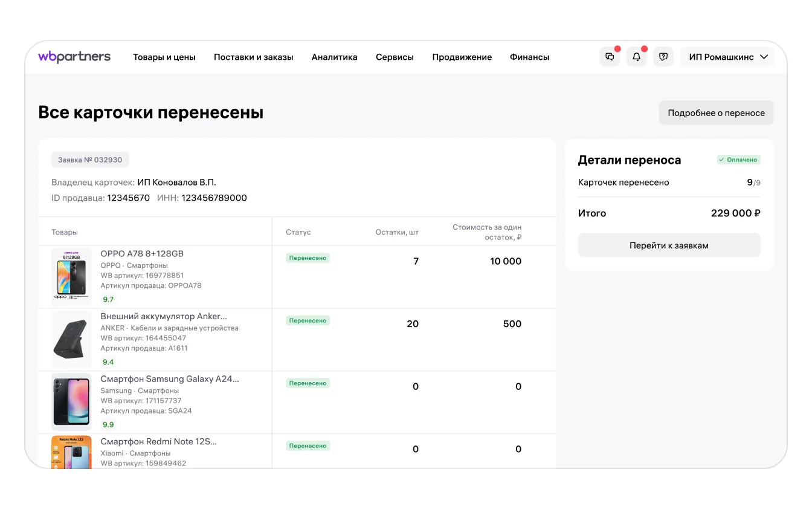This screenshot has width=812, height=509.
Task: Click the Перейти к заявкам button
Action: pos(669,245)
